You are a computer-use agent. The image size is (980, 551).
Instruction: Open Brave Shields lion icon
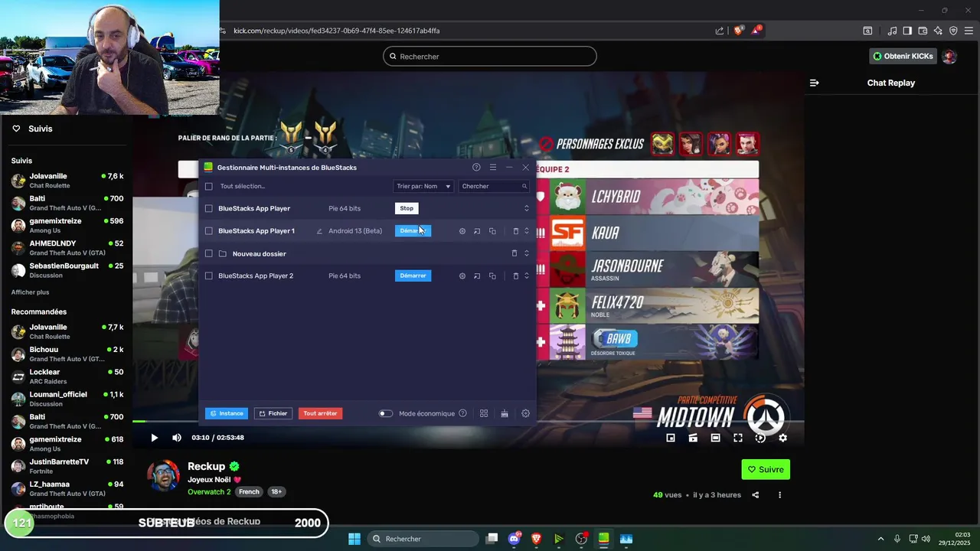click(x=738, y=31)
